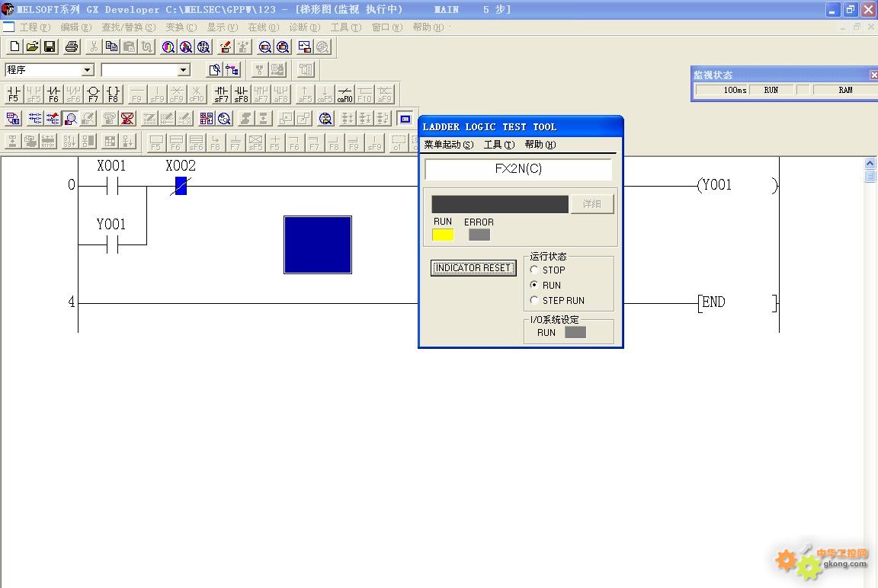Insert an application instruction with F8 icon
This screenshot has height=588, width=878.
point(113,94)
